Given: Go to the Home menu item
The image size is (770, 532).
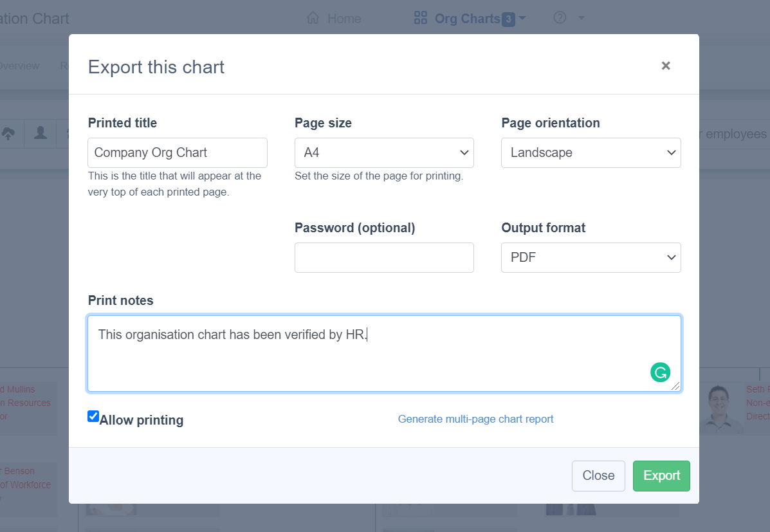Looking at the screenshot, I should [x=344, y=19].
